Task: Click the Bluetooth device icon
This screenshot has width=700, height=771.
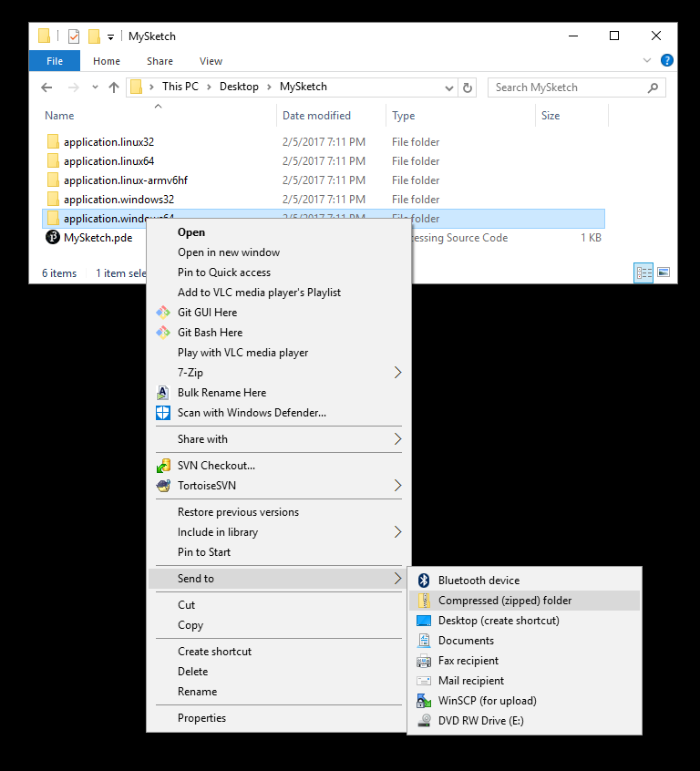Action: pos(424,581)
